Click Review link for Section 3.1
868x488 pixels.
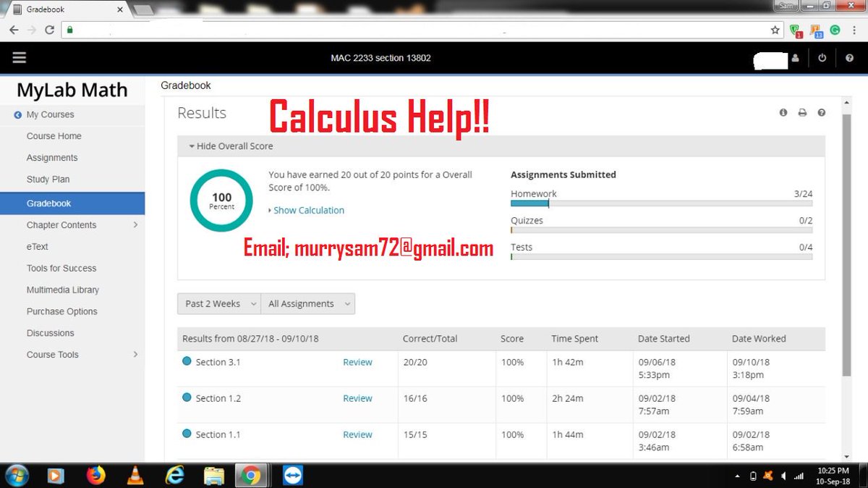click(x=357, y=362)
